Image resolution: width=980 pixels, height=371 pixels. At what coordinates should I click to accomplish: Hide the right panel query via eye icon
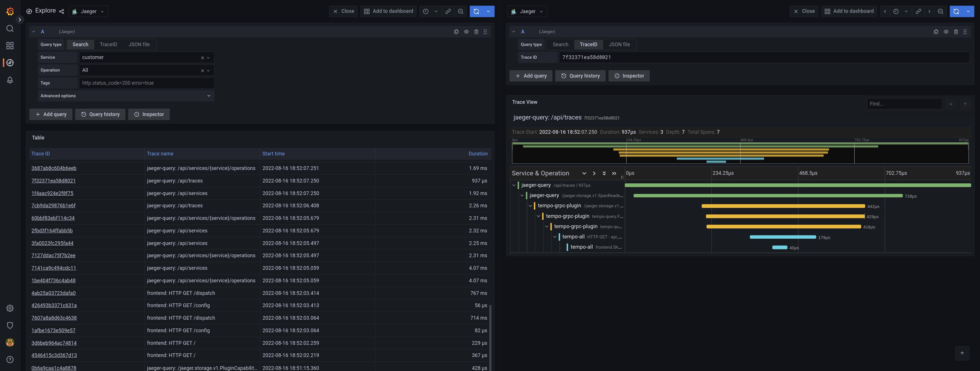[x=946, y=32]
